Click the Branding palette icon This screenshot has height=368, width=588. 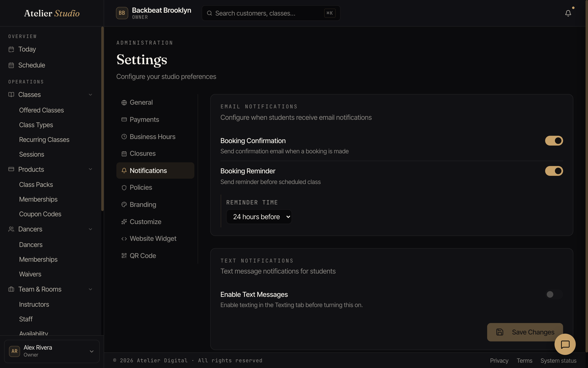click(x=124, y=204)
